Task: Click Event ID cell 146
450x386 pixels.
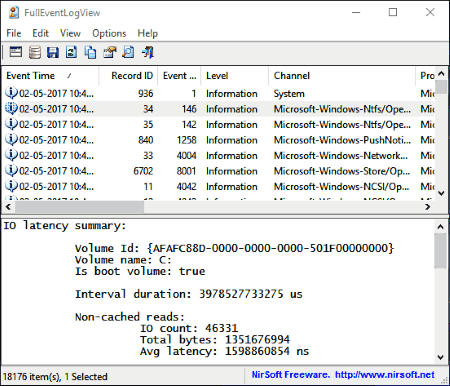Action: [189, 109]
